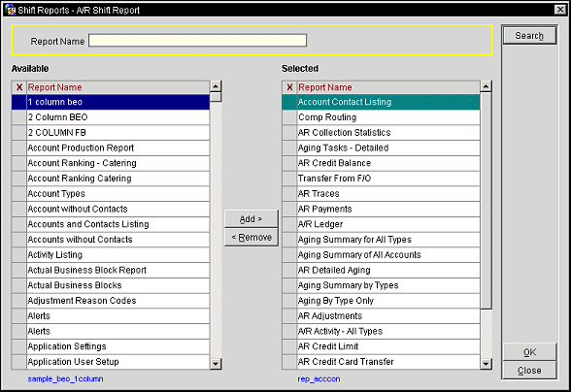Click the Shift Reports window title icon
571x392 pixels.
pos(10,10)
